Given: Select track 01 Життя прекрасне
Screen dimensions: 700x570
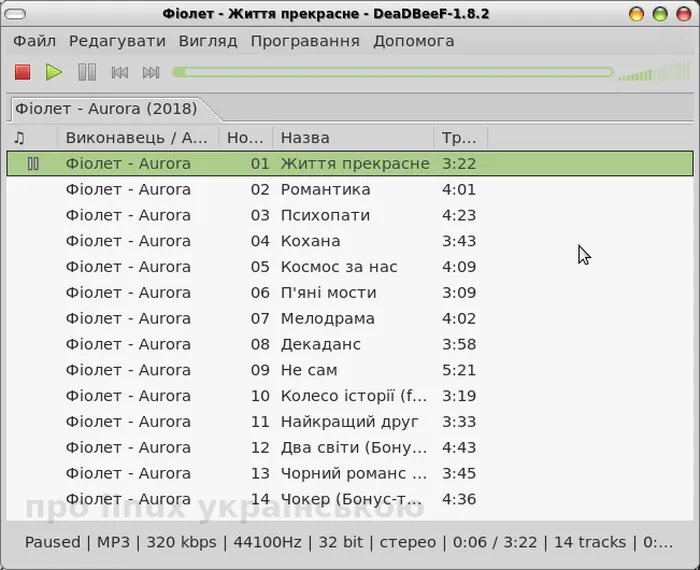Looking at the screenshot, I should tap(350, 163).
